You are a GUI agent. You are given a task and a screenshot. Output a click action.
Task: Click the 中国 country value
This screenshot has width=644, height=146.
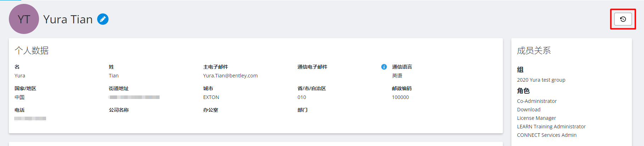(x=20, y=97)
